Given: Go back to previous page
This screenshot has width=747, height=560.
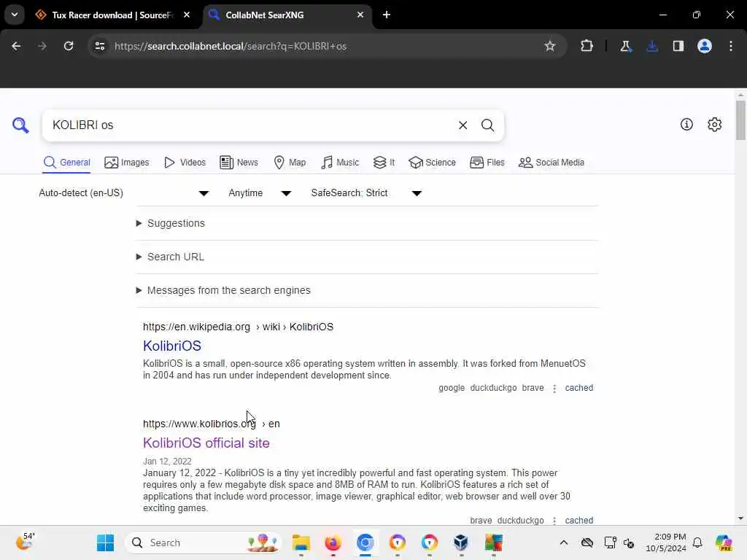Looking at the screenshot, I should point(16,46).
